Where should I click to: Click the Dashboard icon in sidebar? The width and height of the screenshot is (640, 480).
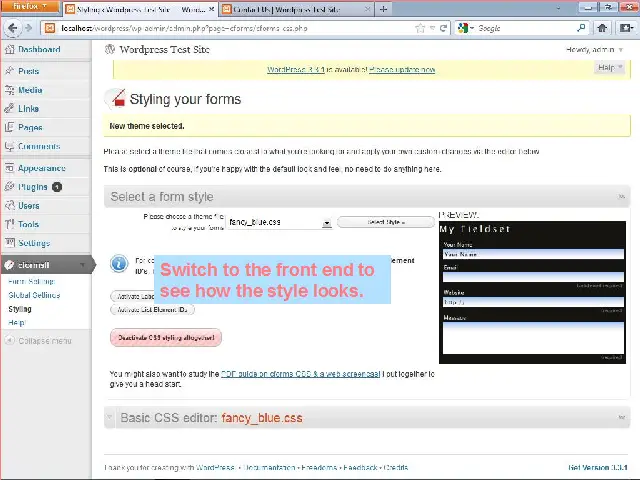(9, 49)
